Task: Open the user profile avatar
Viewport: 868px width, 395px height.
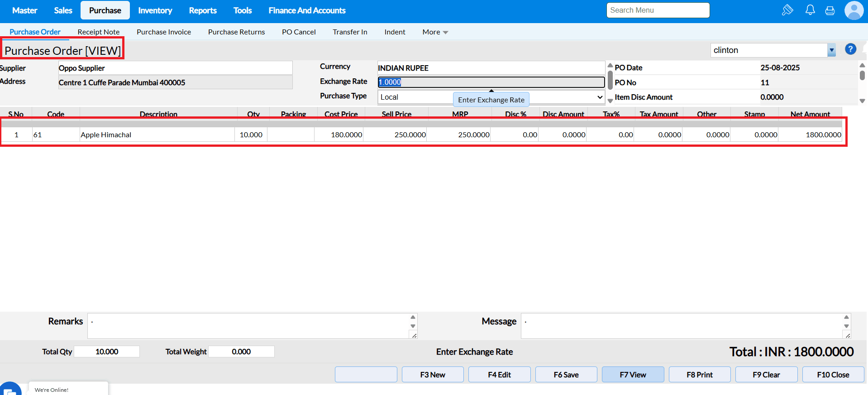Action: 854,10
